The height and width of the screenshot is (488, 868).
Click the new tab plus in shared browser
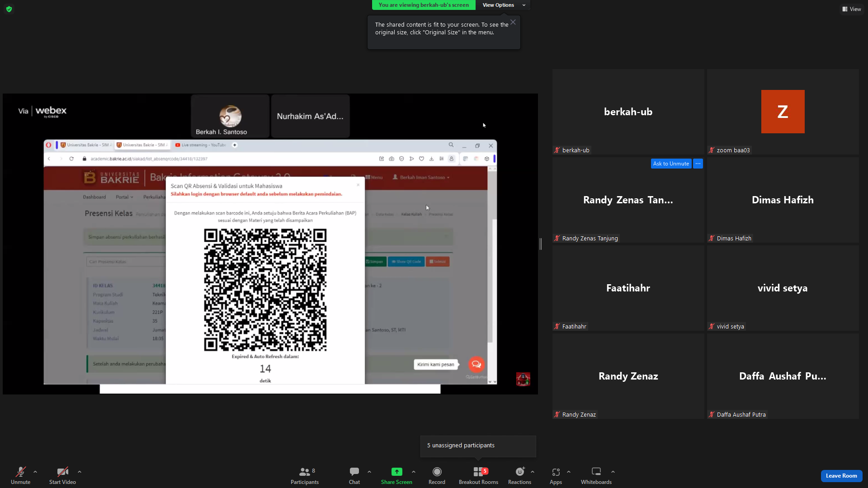click(235, 145)
